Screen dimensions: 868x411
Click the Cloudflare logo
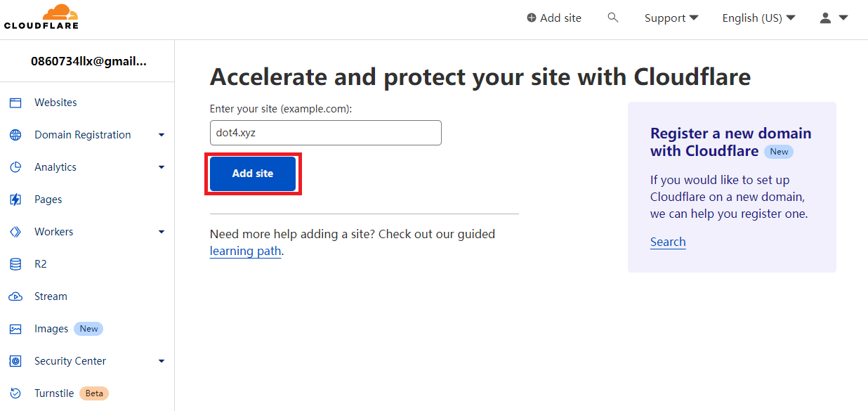41,17
